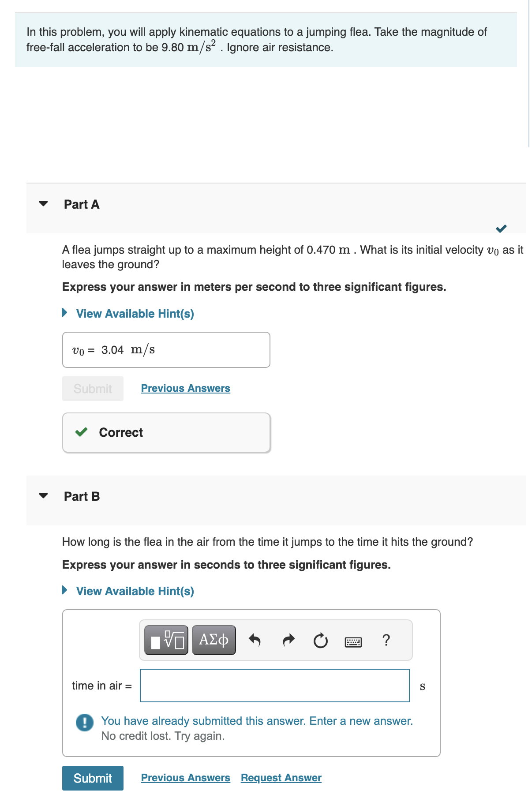This screenshot has height=802, width=532.
Task: Expand View Available Hint(s) for Part A
Action: pyautogui.click(x=135, y=313)
